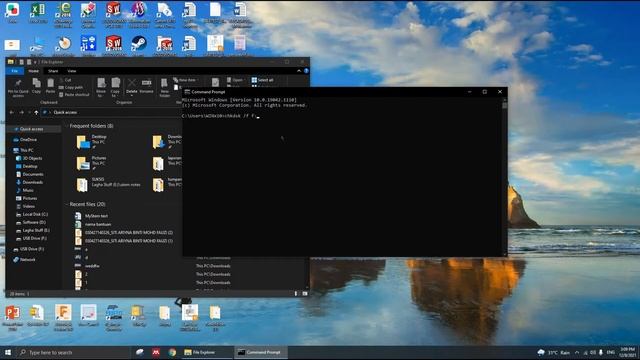The height and width of the screenshot is (360, 640).
Task: Open the ribbon Open dropdown
Action: coord(236,80)
